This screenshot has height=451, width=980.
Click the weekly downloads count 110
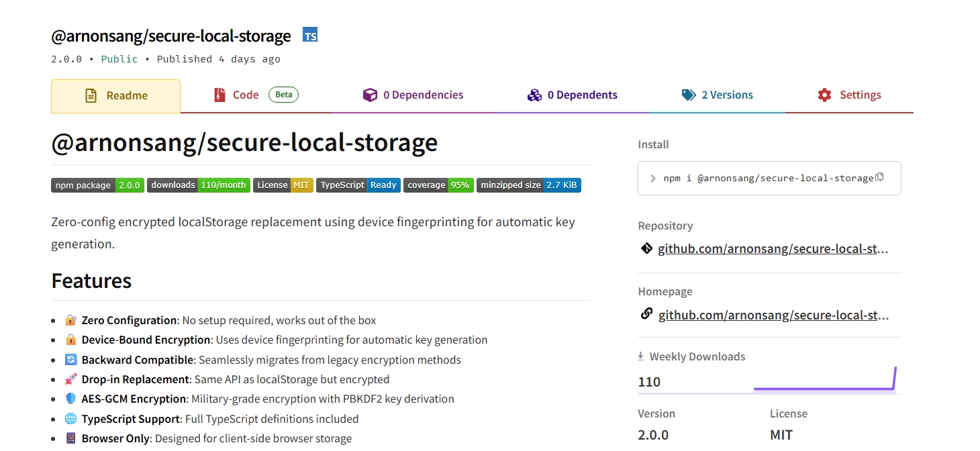[x=649, y=382]
